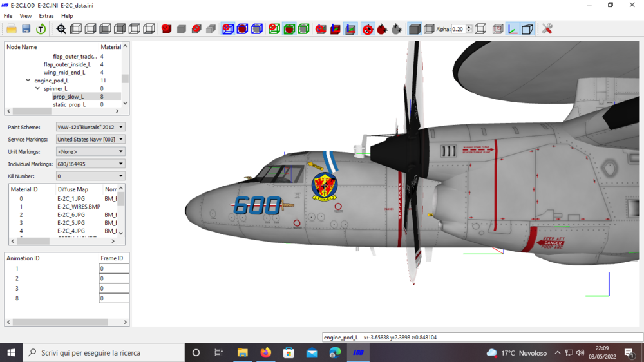Click the light gray flat cube icon
This screenshot has height=362, width=644.
211,29
